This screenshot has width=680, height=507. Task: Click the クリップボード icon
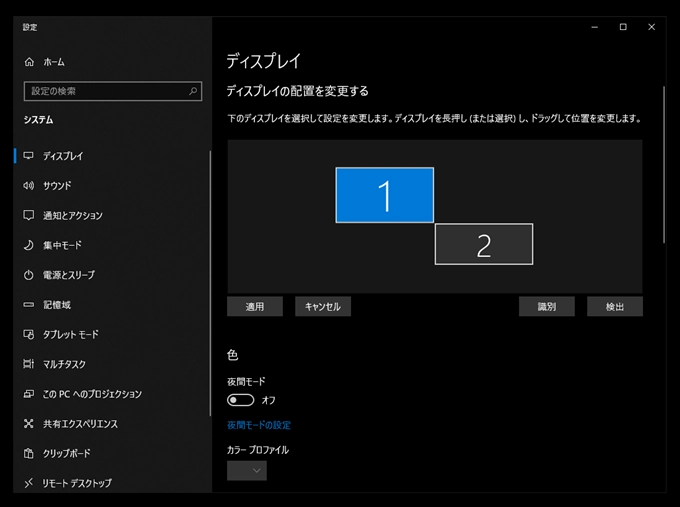click(x=29, y=453)
